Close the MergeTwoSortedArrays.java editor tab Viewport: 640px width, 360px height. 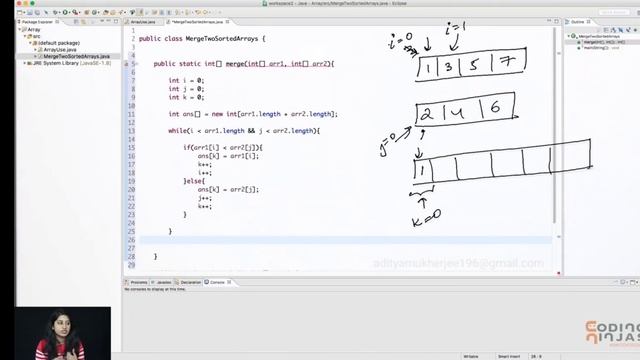coord(227,22)
